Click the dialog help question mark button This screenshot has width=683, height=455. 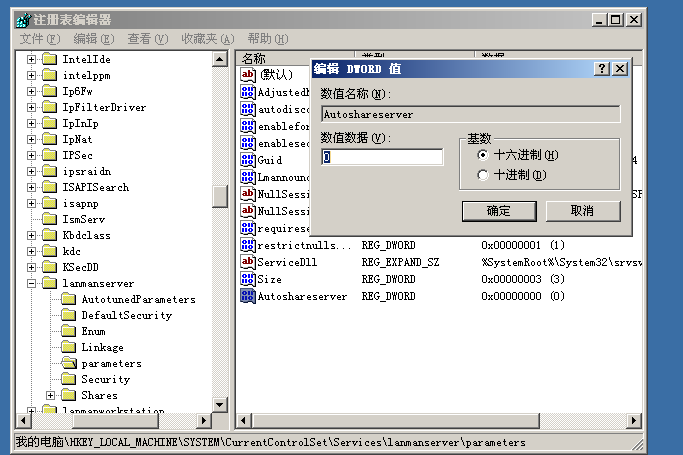[x=602, y=69]
